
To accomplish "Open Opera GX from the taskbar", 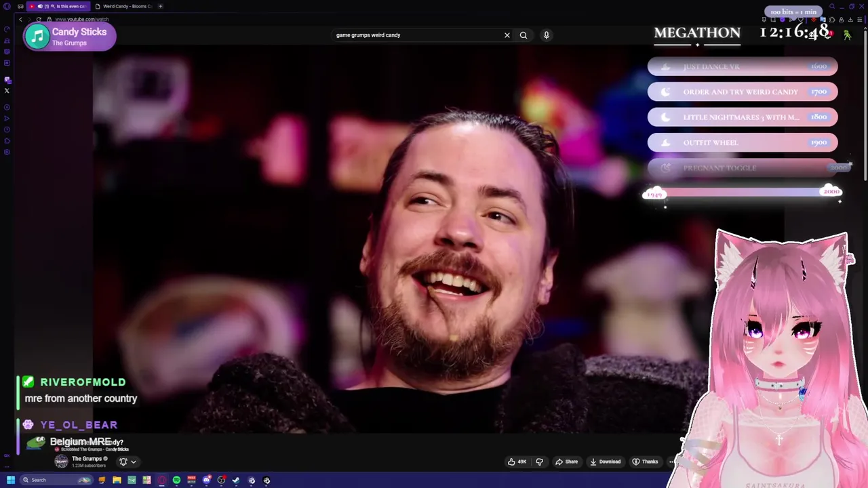I will pos(161,480).
